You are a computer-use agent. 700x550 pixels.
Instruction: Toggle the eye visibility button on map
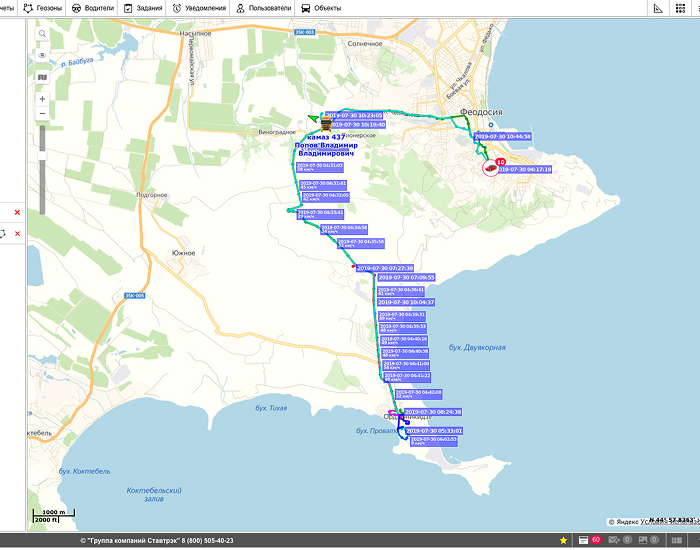click(x=42, y=55)
